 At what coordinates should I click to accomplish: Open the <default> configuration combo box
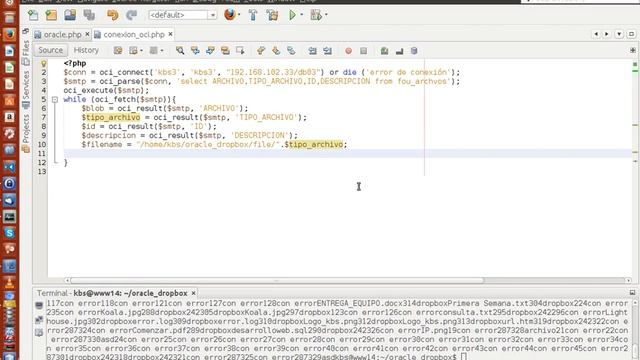pyautogui.click(x=182, y=15)
